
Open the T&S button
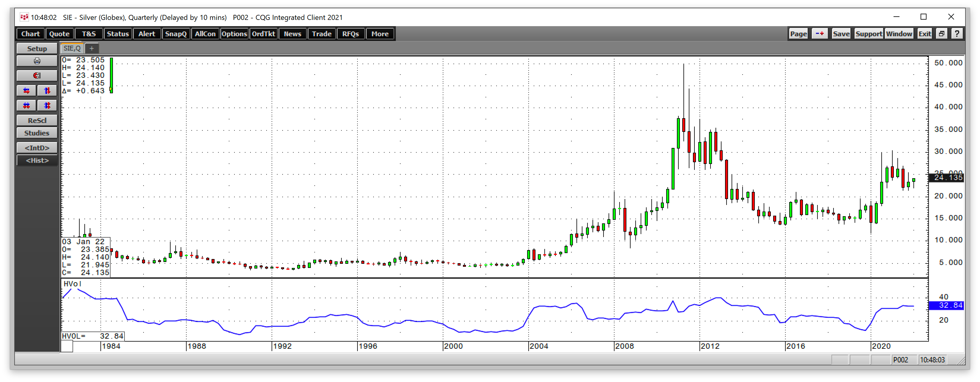[x=89, y=34]
